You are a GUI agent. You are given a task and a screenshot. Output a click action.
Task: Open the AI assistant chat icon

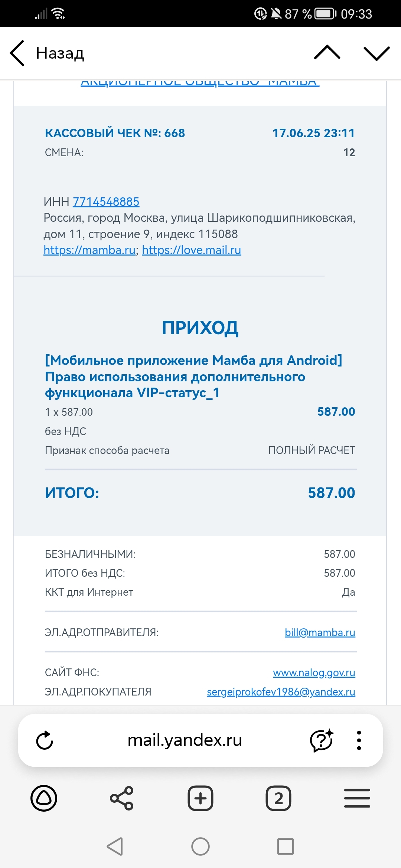coord(322,740)
